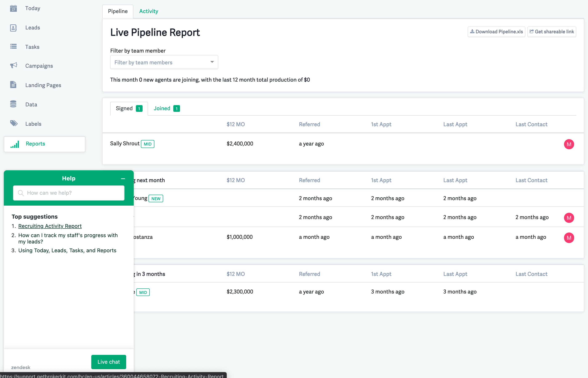
Task: Open the Today menu item
Action: 33,8
